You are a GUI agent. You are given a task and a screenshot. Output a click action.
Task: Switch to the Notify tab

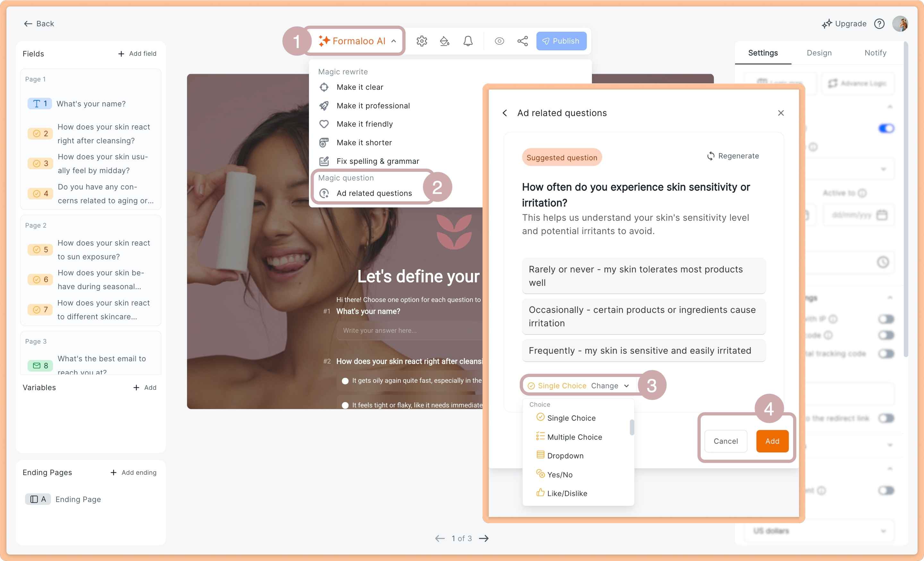[875, 53]
